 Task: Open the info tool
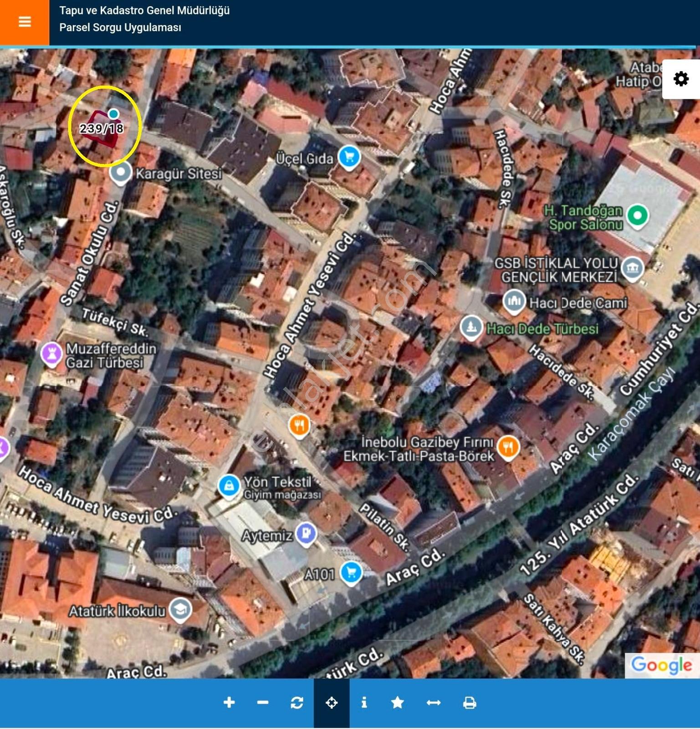pyautogui.click(x=364, y=703)
